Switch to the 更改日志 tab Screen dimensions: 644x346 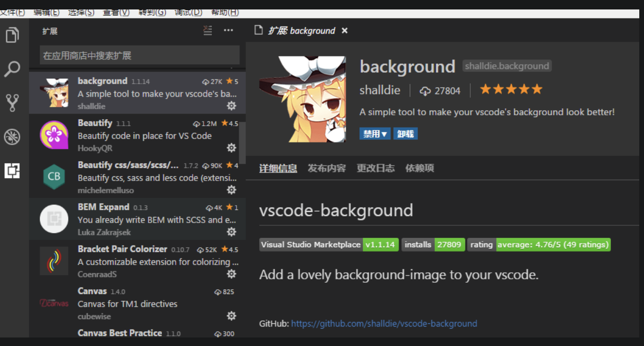(x=375, y=168)
